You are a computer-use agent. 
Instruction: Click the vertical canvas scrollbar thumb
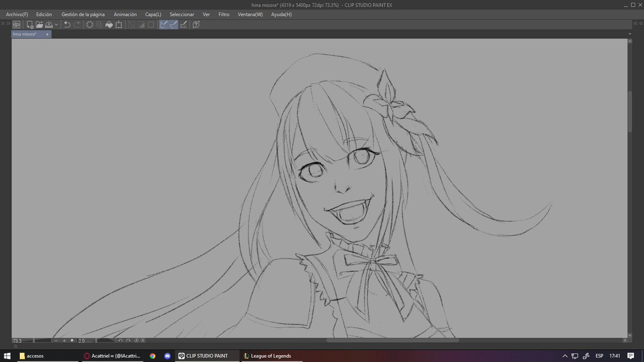[630, 112]
